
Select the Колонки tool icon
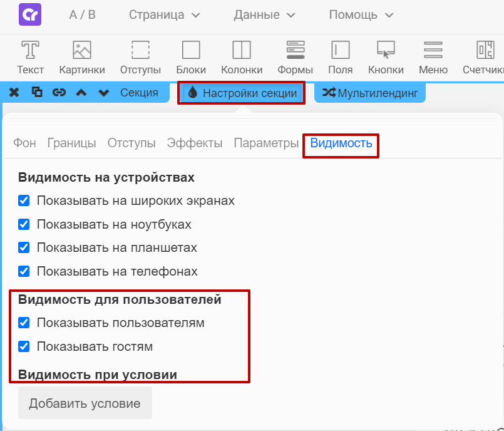click(x=242, y=49)
